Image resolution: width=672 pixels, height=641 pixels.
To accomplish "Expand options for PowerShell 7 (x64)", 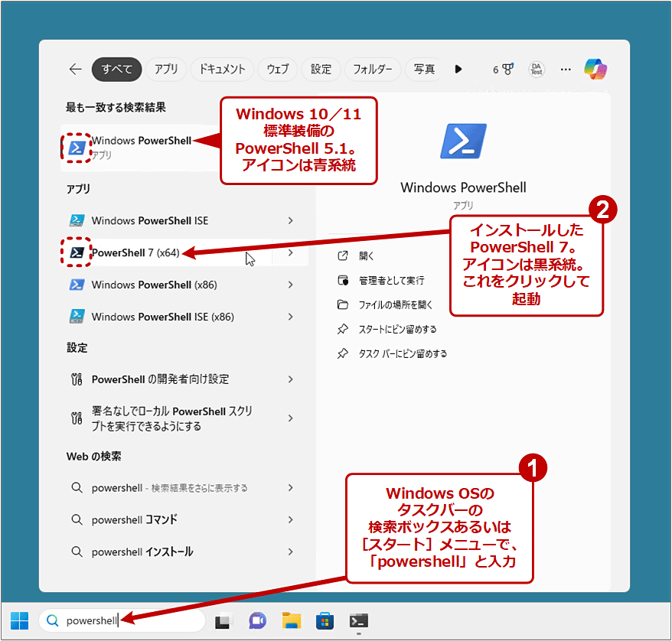I will coord(290,252).
